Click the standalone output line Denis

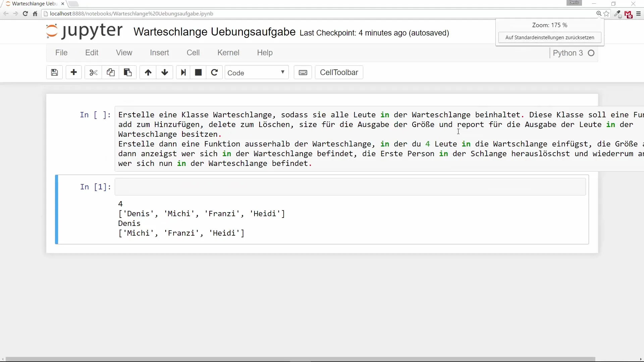(x=129, y=224)
